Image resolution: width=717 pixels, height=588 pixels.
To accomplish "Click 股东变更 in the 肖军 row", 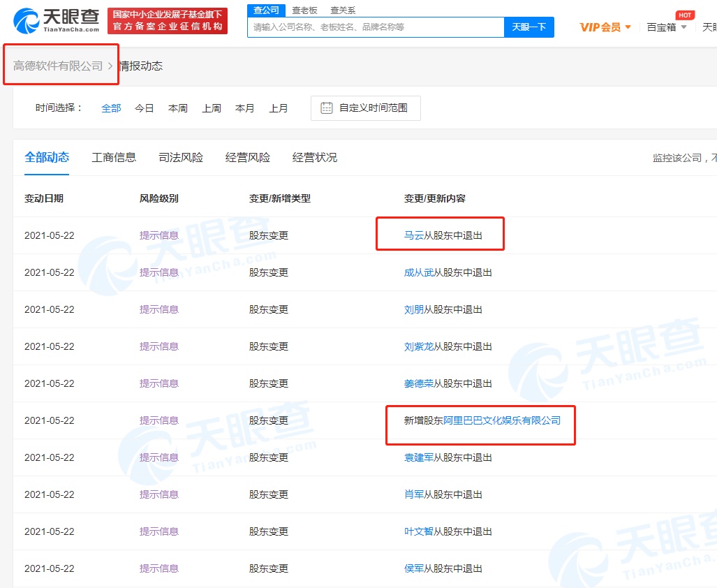I will pyautogui.click(x=269, y=494).
